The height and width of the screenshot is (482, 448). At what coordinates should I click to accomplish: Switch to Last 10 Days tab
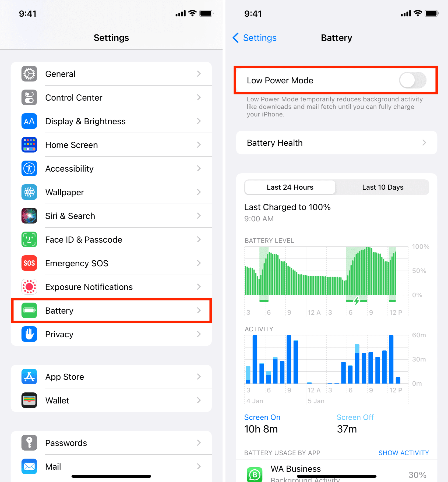coord(382,187)
